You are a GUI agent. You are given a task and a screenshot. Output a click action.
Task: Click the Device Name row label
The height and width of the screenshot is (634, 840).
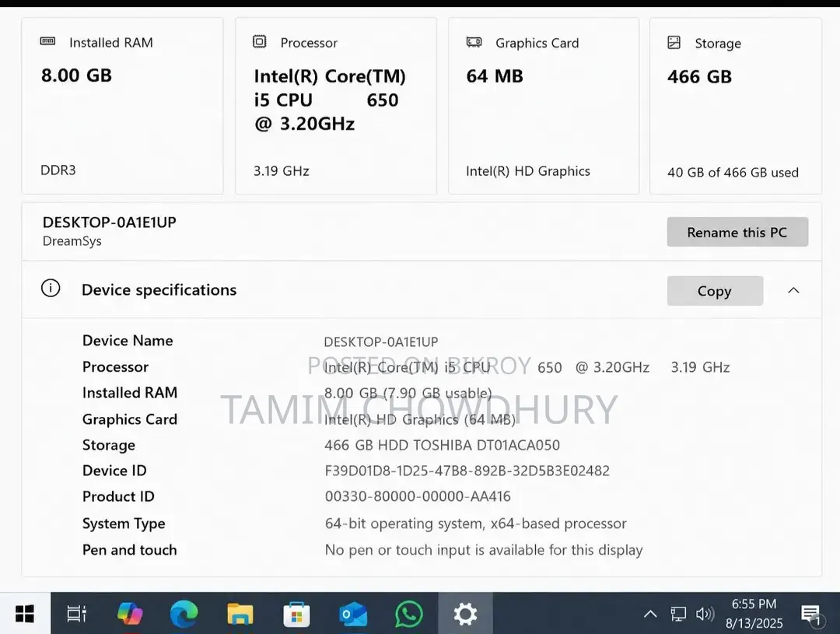[x=128, y=341]
